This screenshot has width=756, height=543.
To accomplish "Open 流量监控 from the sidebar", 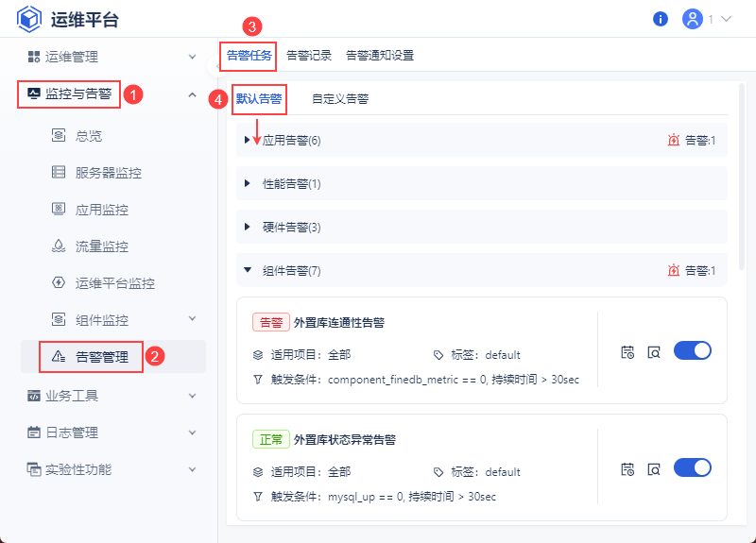I will pos(102,246).
